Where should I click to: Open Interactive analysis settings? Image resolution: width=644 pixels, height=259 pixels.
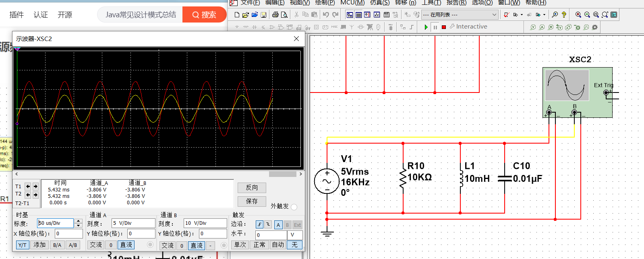(468, 27)
